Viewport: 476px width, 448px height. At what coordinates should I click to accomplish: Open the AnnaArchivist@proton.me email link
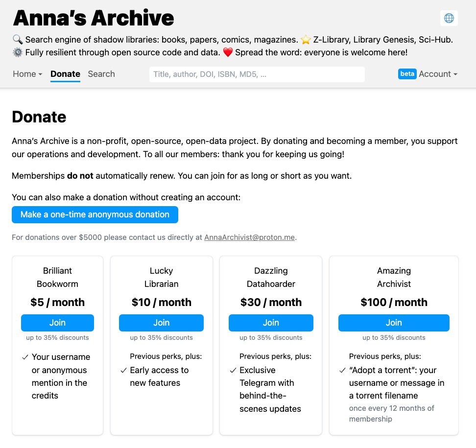coord(249,237)
